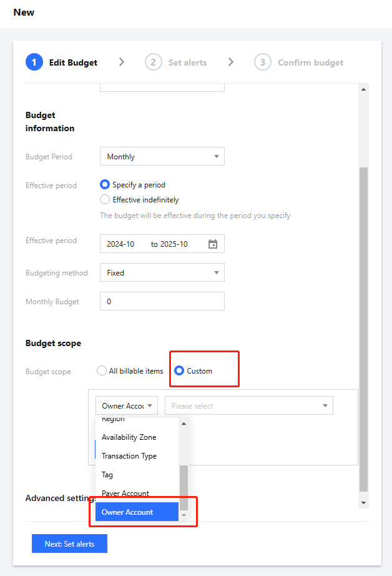The width and height of the screenshot is (392, 576).
Task: Click the step 2 Set alerts circle
Action: click(153, 62)
